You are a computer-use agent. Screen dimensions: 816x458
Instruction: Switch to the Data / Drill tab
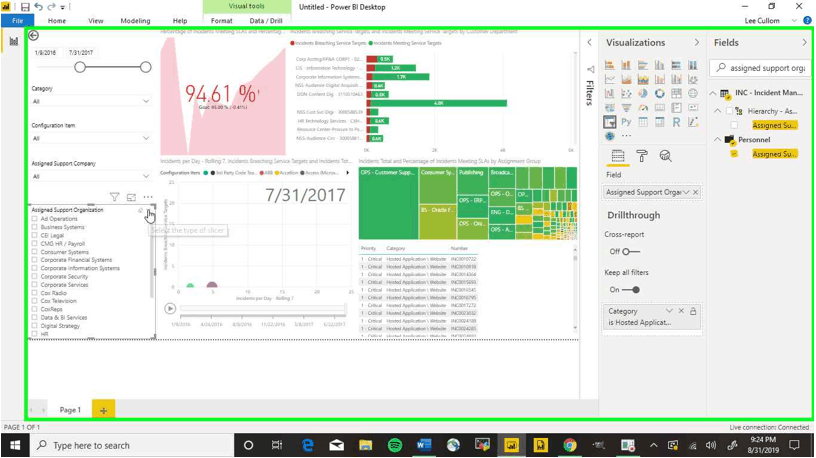click(265, 20)
